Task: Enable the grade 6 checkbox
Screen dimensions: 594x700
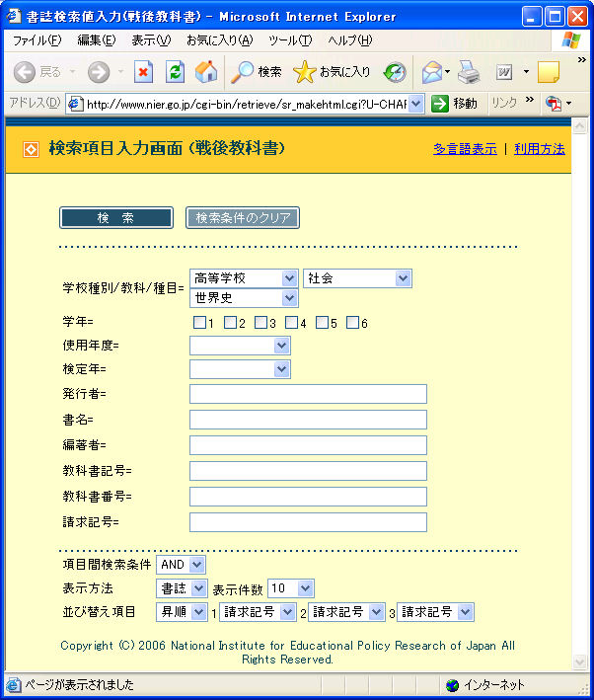Action: click(352, 323)
